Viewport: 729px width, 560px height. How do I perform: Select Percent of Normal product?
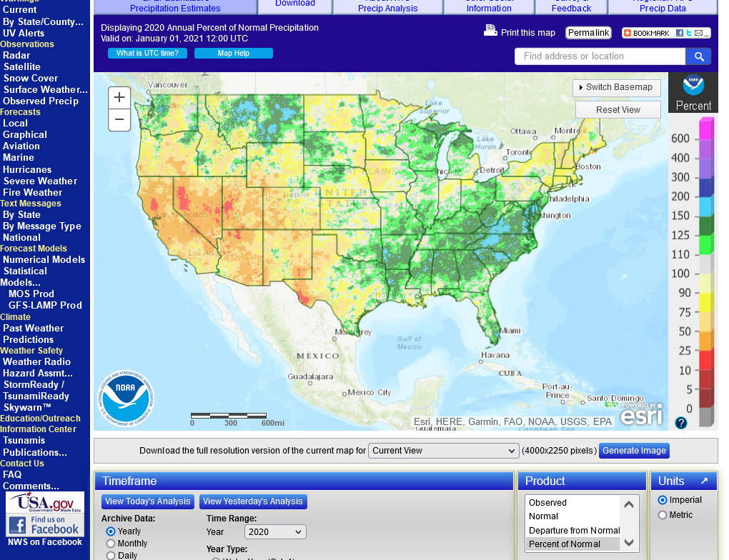click(572, 544)
